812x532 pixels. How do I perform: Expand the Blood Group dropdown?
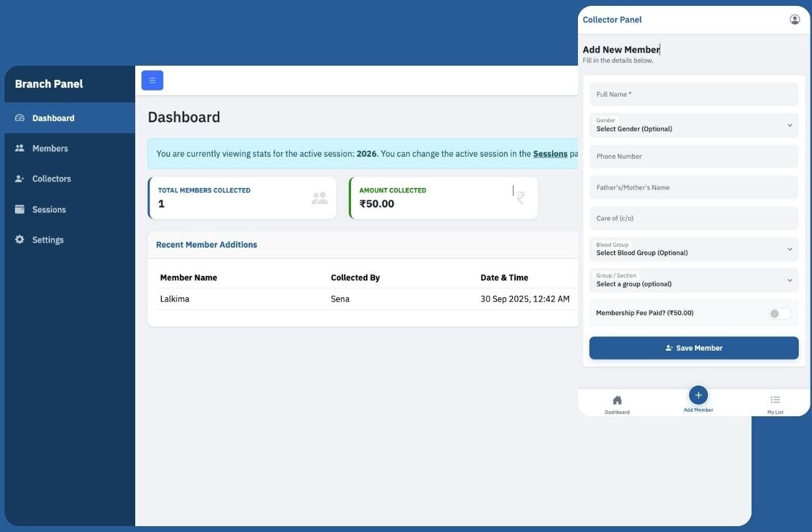[x=694, y=248]
